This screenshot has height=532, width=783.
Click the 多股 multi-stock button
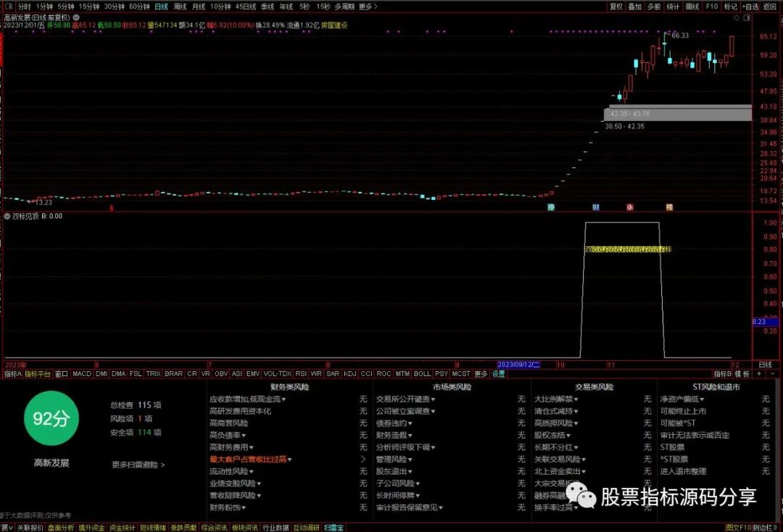tap(654, 7)
